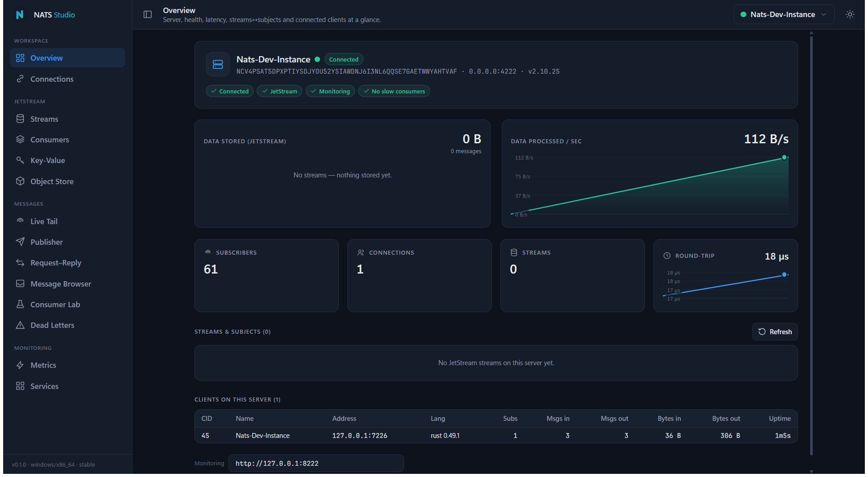
Task: Open the Metrics monitoring page
Action: [x=67, y=365]
